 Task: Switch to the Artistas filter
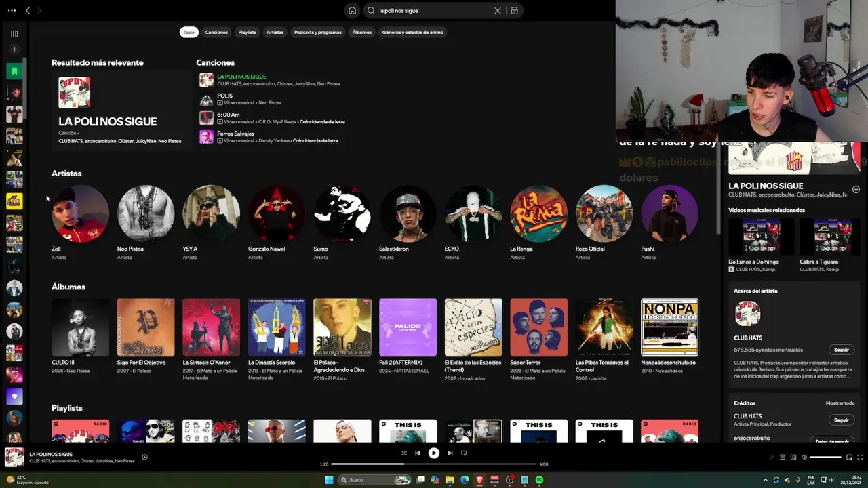[275, 32]
